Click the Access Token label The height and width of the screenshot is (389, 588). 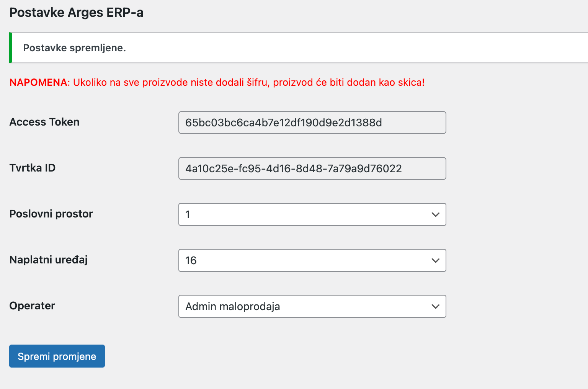(x=44, y=122)
